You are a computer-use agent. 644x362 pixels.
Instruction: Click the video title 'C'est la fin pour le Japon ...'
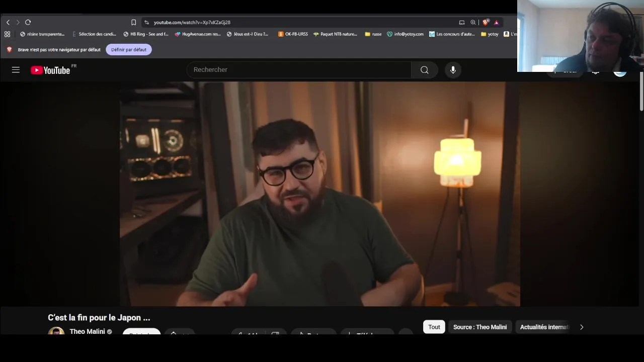99,318
